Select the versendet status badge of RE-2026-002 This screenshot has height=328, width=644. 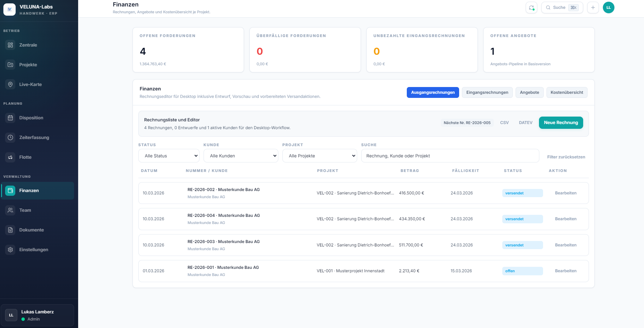[522, 193]
